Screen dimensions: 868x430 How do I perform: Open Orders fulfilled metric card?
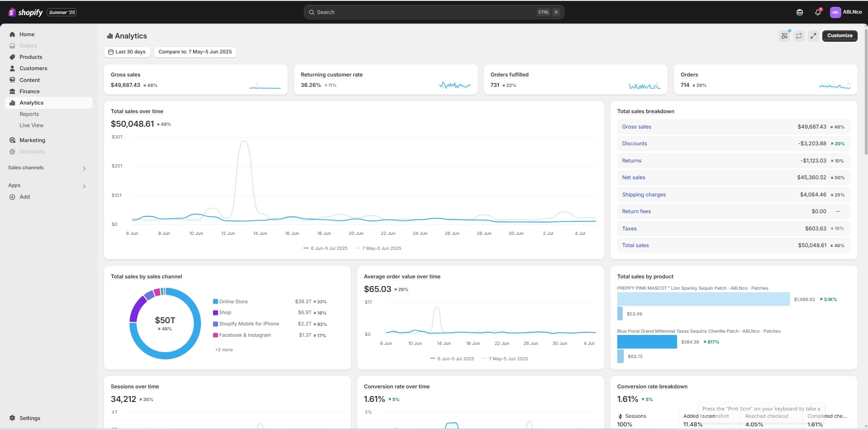click(x=575, y=80)
